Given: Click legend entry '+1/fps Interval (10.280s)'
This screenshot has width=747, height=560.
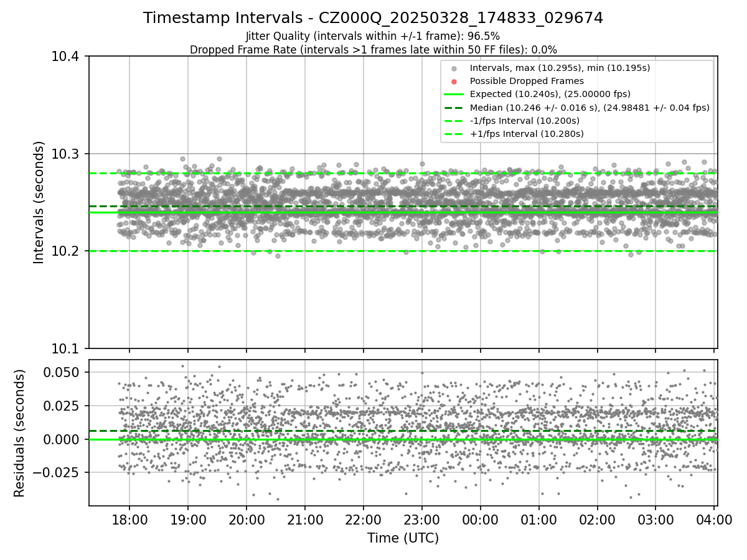Looking at the screenshot, I should [527, 134].
